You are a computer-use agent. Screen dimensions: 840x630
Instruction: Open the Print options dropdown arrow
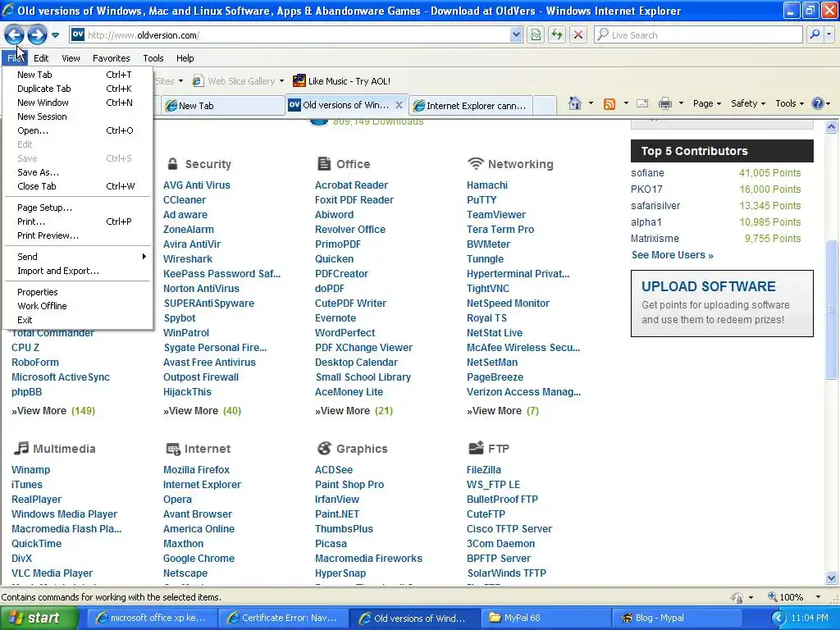pos(681,103)
